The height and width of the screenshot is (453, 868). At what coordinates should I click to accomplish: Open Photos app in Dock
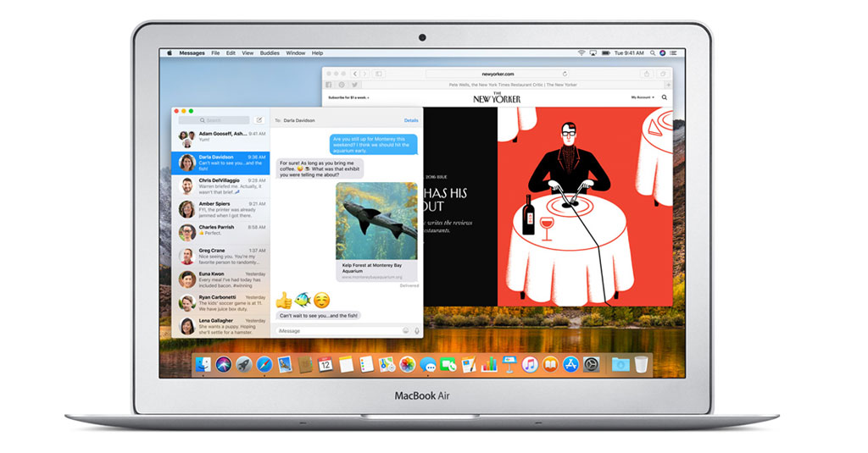(408, 364)
